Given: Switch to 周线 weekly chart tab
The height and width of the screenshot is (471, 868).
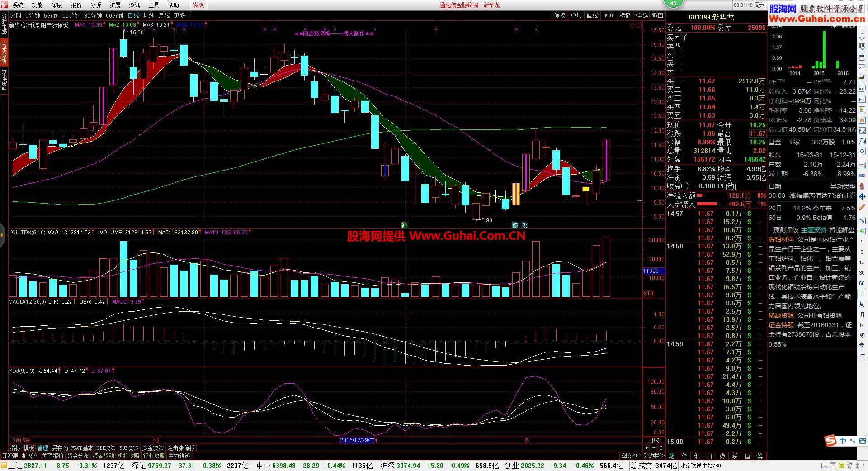Looking at the screenshot, I should (x=149, y=15).
